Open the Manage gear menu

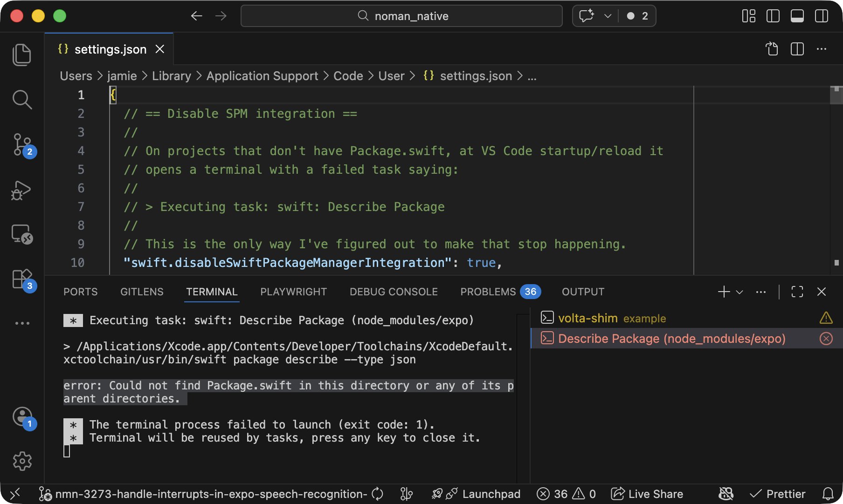point(22,461)
